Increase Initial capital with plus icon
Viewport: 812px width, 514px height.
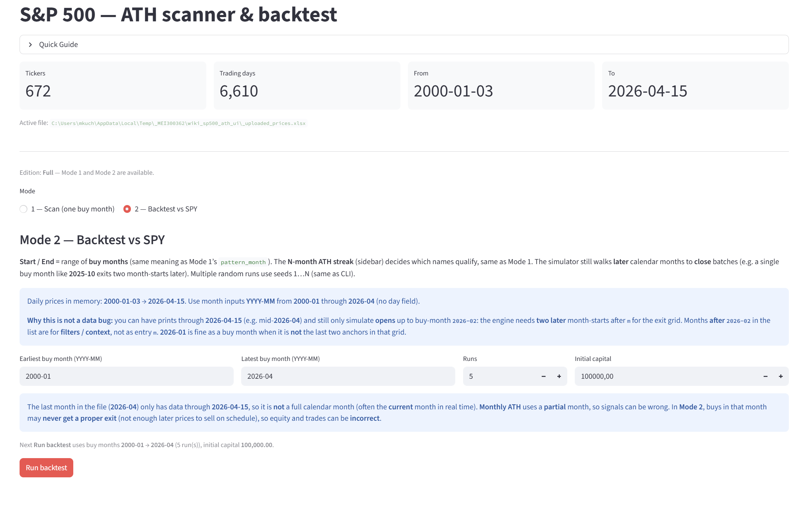pyautogui.click(x=781, y=376)
